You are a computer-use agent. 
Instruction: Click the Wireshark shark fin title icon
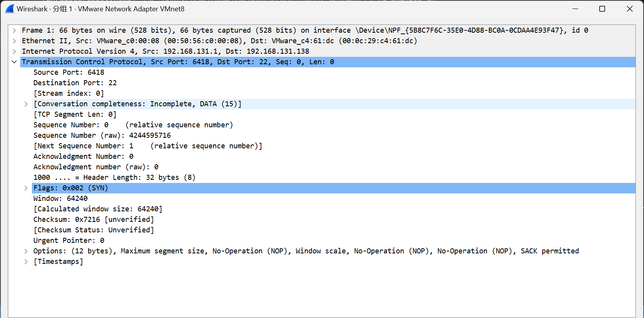coord(10,9)
